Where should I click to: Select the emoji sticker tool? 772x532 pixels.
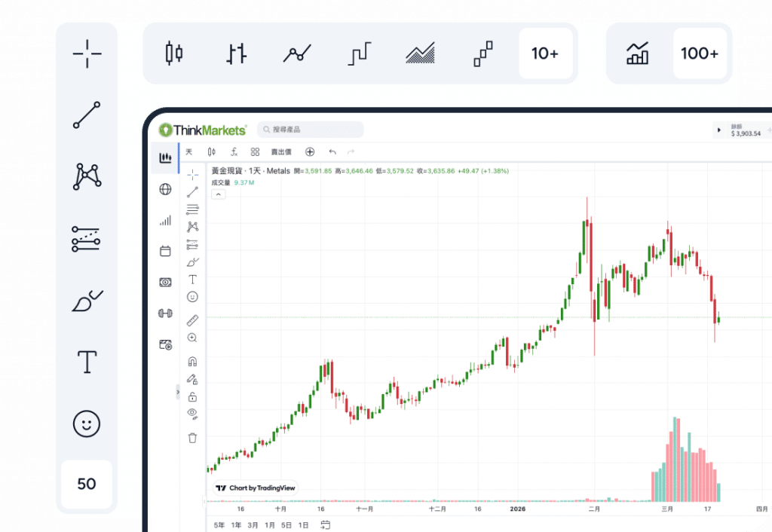[x=192, y=297]
